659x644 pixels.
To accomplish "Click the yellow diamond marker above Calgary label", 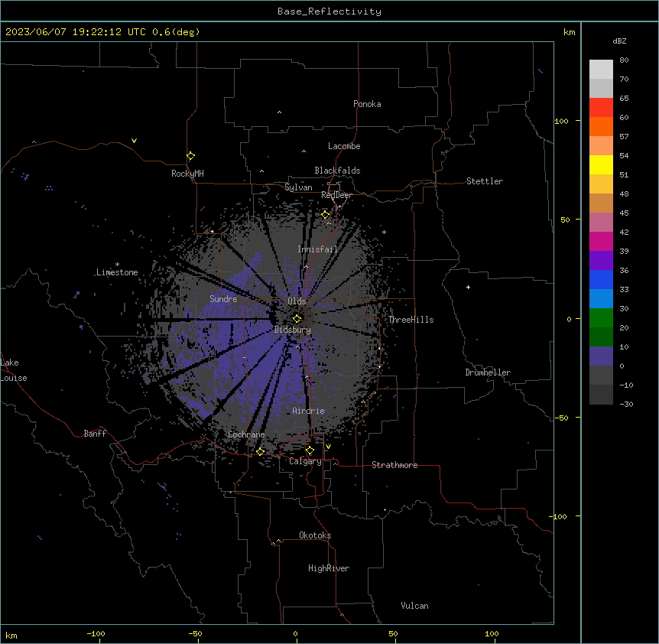I will [x=310, y=450].
